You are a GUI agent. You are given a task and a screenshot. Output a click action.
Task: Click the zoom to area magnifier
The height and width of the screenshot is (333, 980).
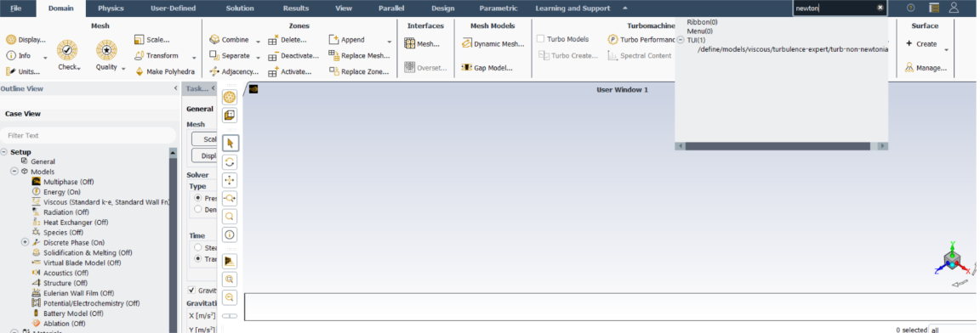click(230, 216)
